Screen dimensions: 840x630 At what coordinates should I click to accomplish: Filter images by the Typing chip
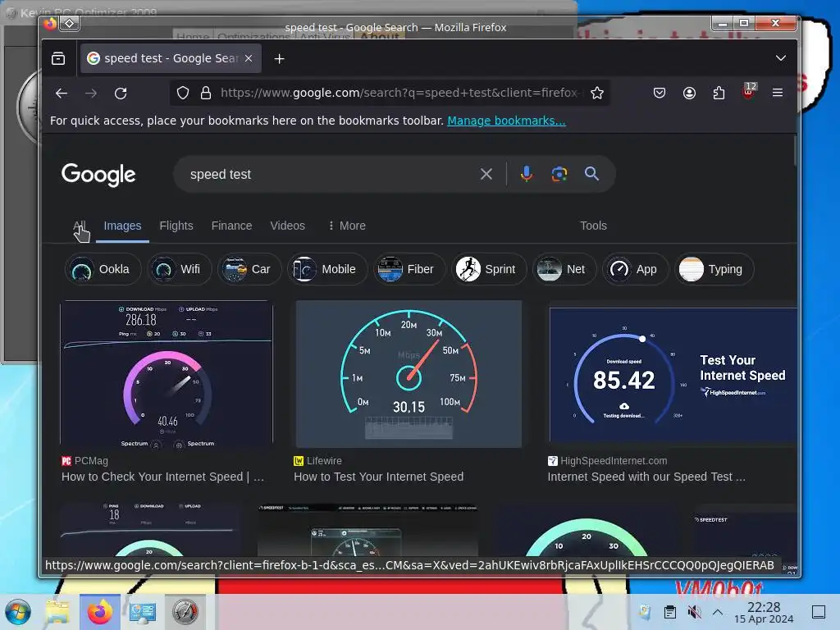pyautogui.click(x=714, y=269)
